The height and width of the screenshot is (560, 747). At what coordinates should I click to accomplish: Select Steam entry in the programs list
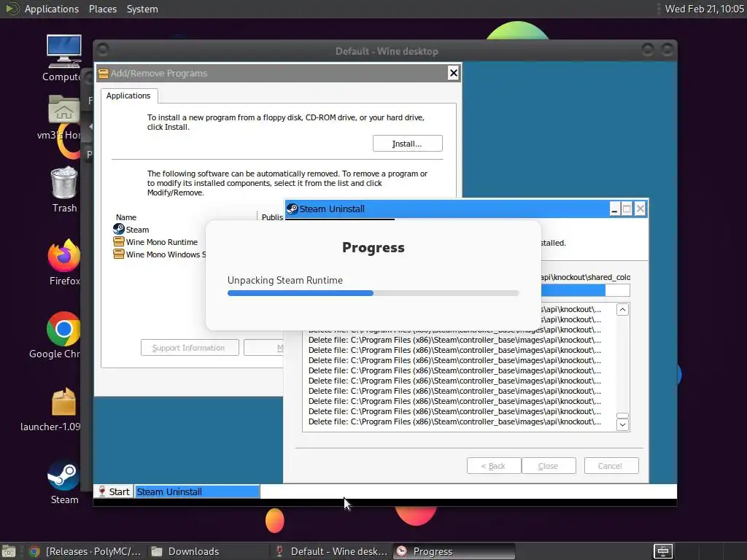tap(137, 230)
